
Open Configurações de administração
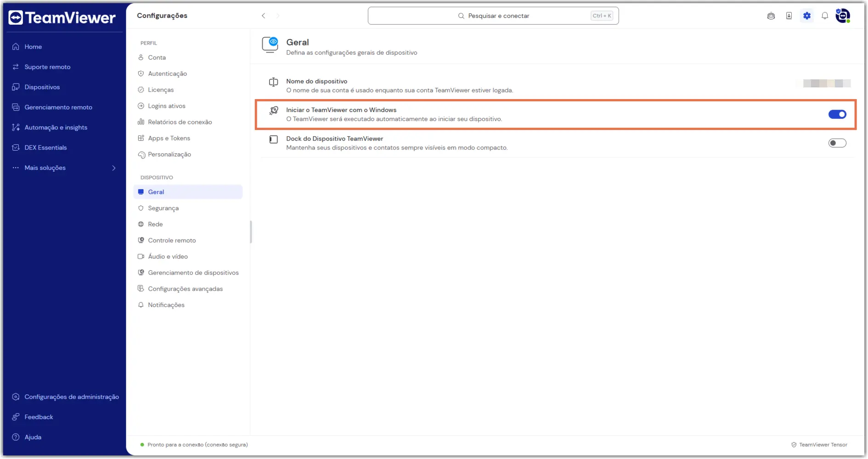(x=72, y=397)
